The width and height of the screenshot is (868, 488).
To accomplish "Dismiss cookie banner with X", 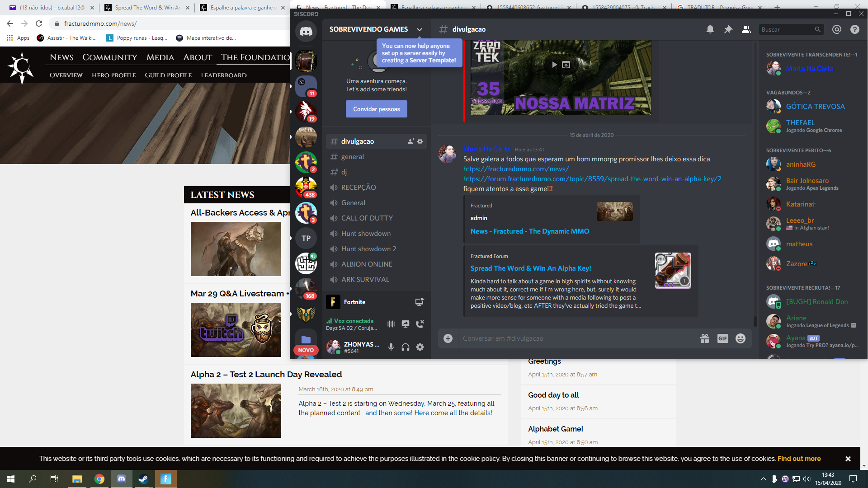I will click(848, 459).
